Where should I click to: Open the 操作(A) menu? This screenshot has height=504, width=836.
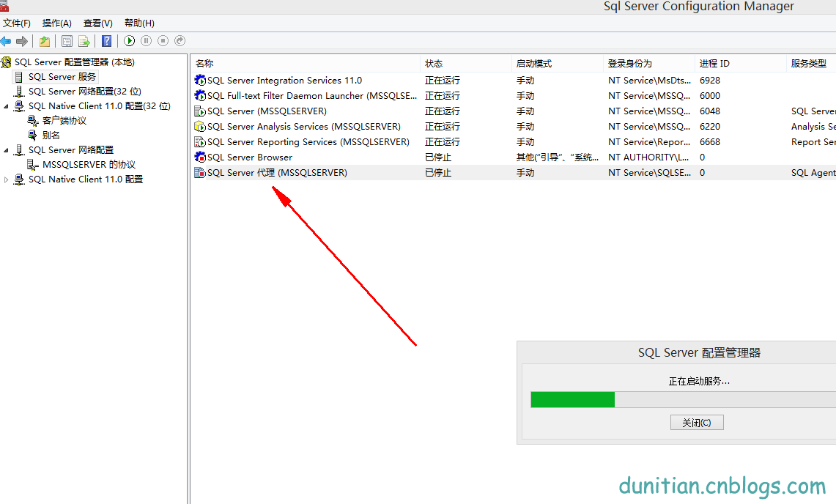(57, 23)
